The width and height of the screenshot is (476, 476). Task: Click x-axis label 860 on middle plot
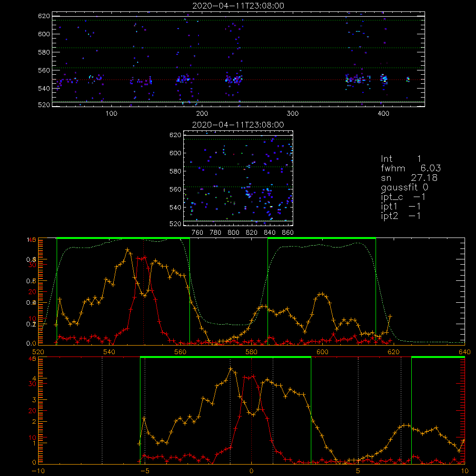tap(288, 233)
